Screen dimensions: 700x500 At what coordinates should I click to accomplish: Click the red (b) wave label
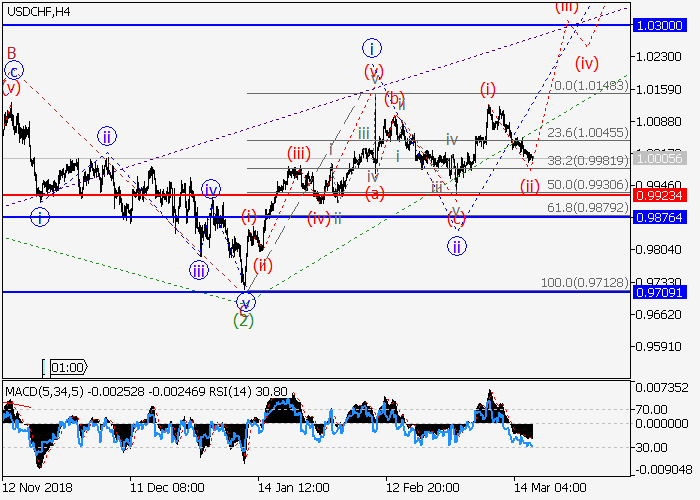394,97
